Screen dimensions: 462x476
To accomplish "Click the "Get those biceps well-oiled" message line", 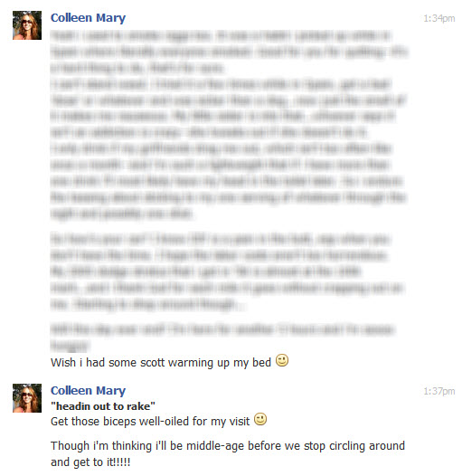I will 150,422.
